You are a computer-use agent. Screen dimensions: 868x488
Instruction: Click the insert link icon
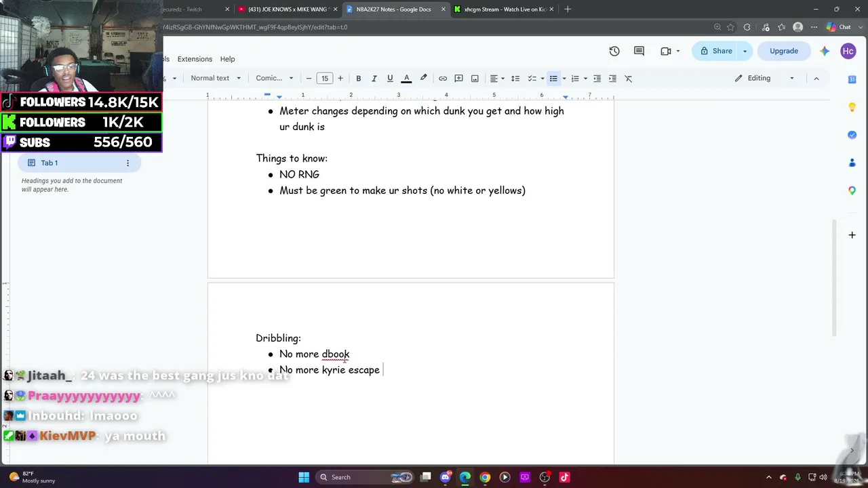(443, 79)
